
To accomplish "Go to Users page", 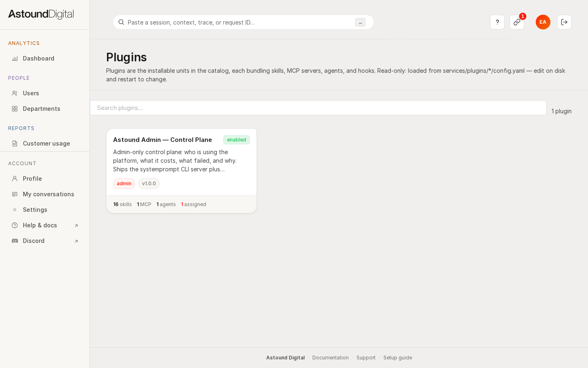I will coord(45,93).
